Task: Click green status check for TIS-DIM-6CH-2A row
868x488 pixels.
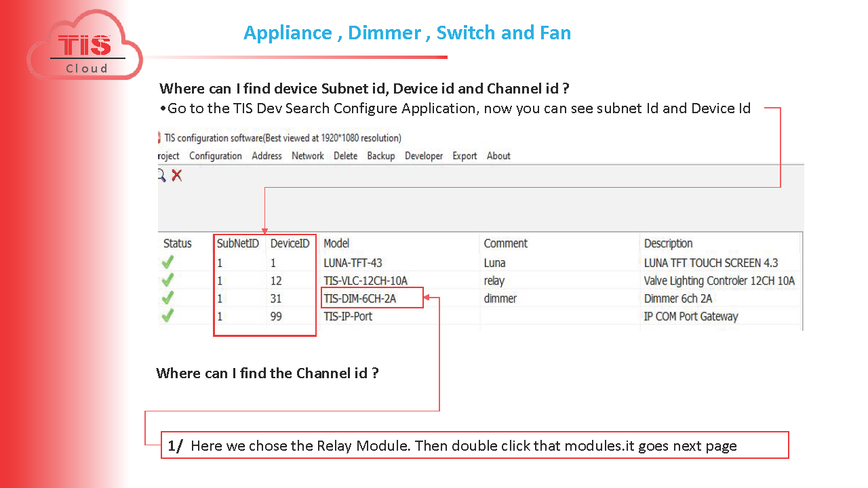Action: coord(168,298)
